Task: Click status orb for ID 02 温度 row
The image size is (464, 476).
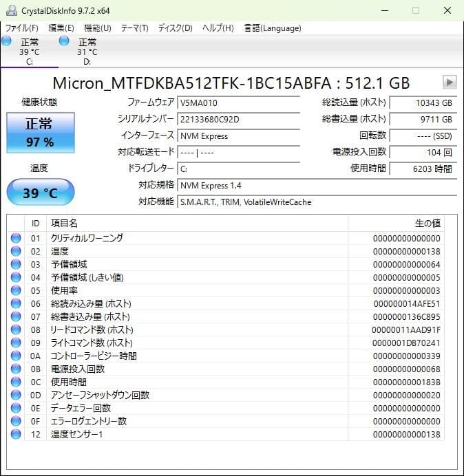Action: (16, 251)
